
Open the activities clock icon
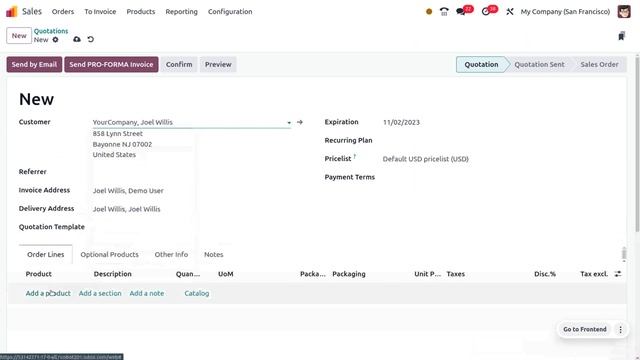click(486, 12)
